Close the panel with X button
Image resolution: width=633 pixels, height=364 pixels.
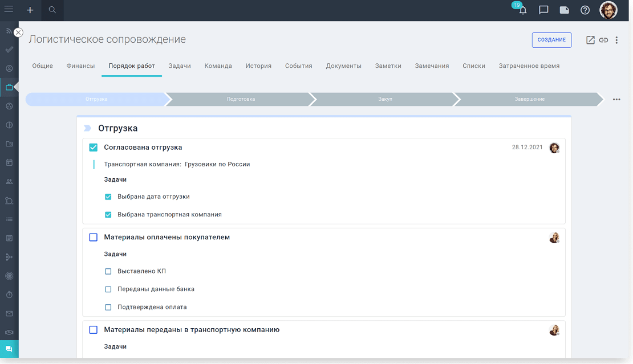pyautogui.click(x=18, y=33)
